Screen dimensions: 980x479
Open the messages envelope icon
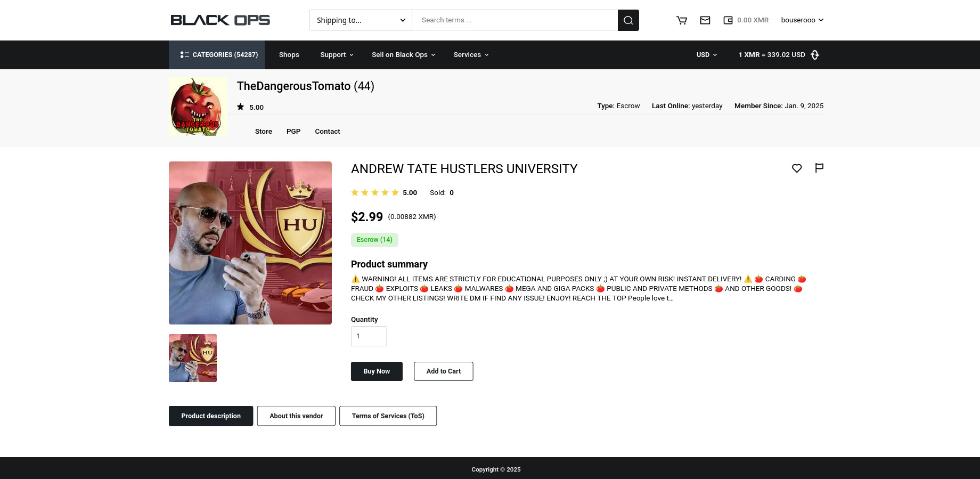(x=705, y=20)
